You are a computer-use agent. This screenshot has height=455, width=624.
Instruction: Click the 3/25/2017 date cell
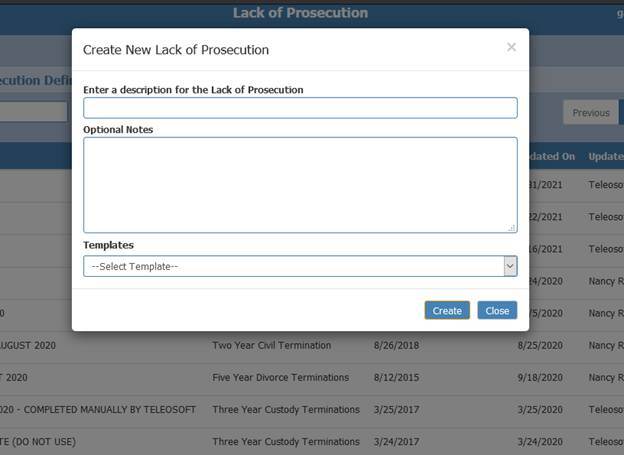[x=396, y=410]
